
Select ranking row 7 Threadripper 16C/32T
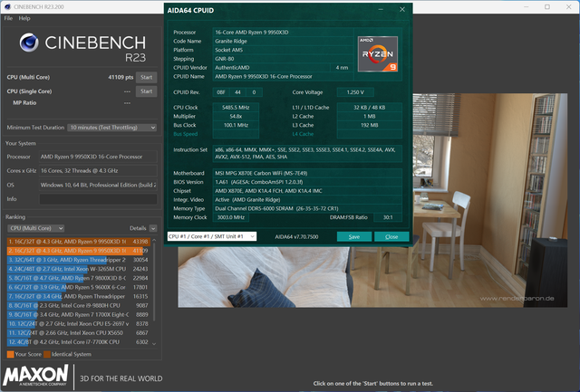[x=78, y=296]
